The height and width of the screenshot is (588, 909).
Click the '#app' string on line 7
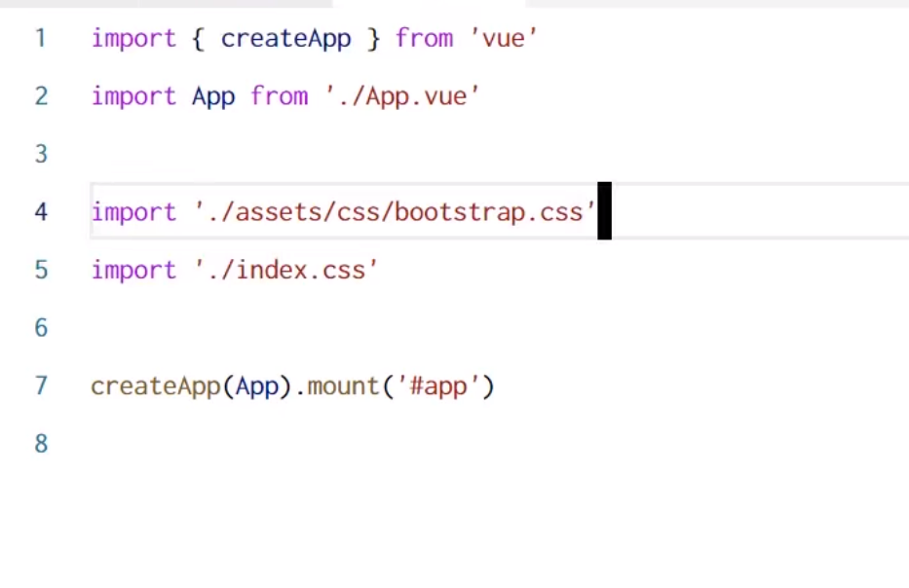[438, 387]
